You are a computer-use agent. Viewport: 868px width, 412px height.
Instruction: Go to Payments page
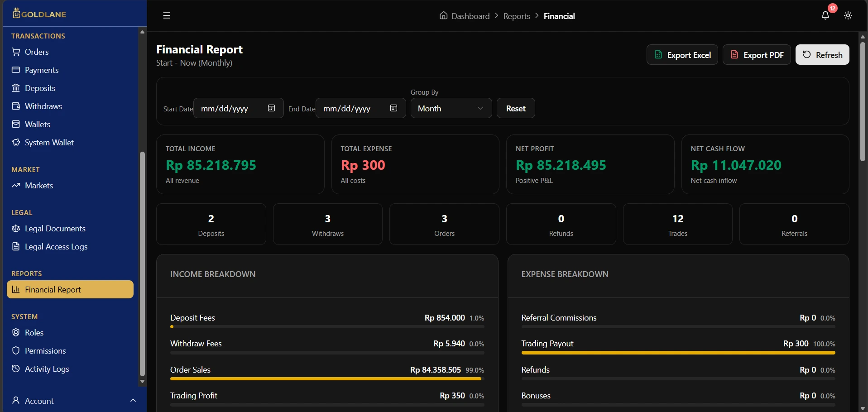(70, 70)
